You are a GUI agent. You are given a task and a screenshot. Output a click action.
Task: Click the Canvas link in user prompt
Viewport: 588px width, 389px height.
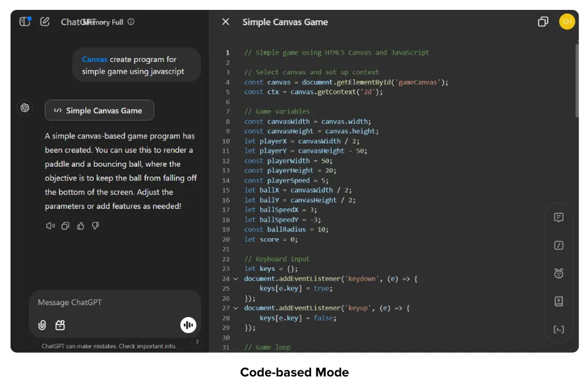click(x=94, y=59)
